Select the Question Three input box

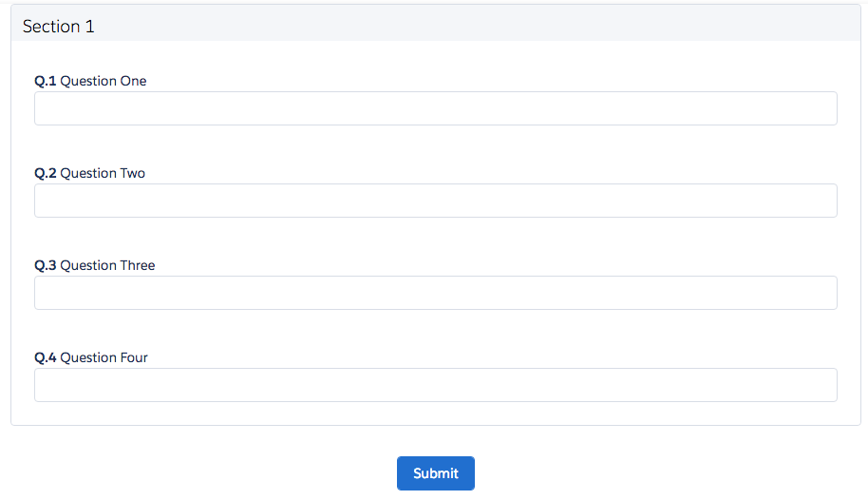tap(436, 293)
